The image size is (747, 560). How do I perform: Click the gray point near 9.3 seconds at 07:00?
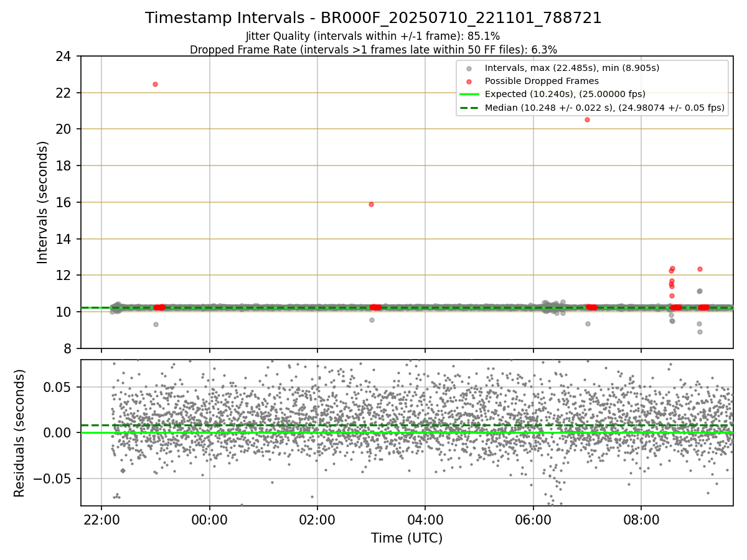coord(588,324)
